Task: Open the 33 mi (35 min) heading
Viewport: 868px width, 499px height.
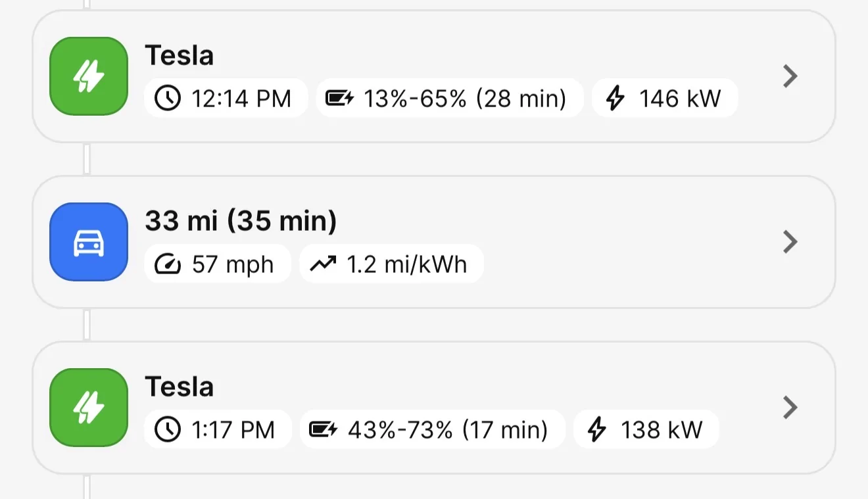Action: 241,221
